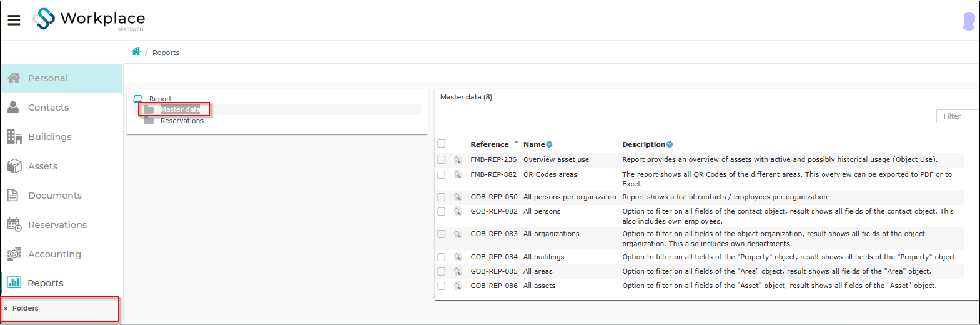The width and height of the screenshot is (980, 325).
Task: Go to Buildings in the sidebar
Action: pyautogui.click(x=49, y=137)
